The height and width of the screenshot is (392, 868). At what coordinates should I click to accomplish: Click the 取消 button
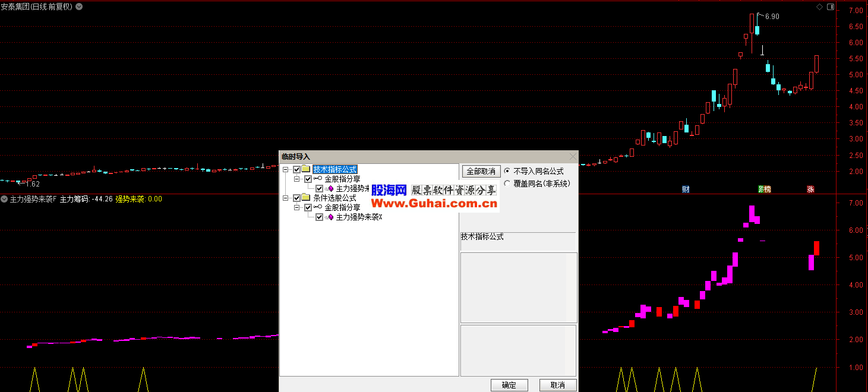click(x=558, y=385)
